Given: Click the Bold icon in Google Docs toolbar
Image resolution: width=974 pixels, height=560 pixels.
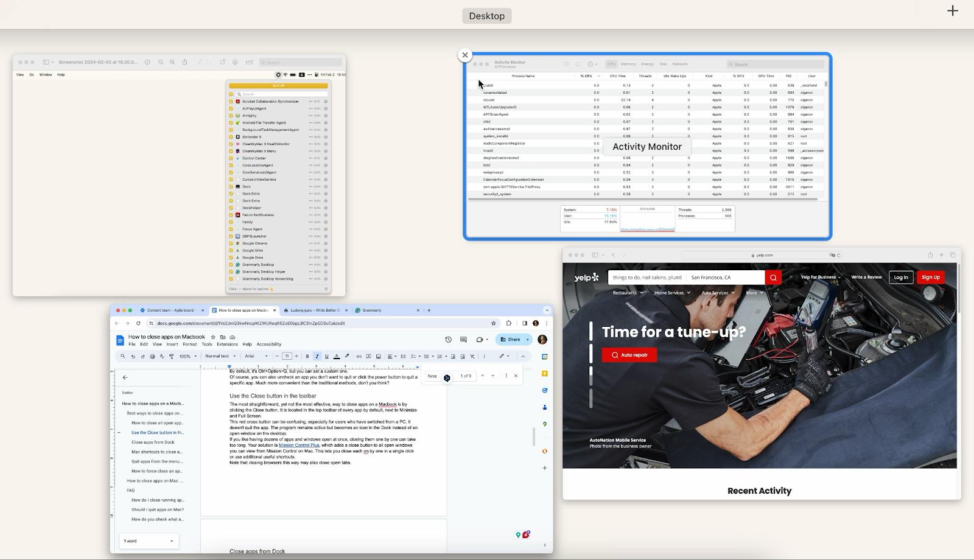Looking at the screenshot, I should pos(307,356).
